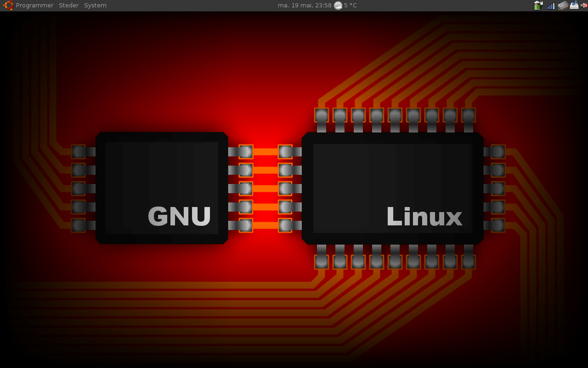Open the System menu
This screenshot has height=368, width=588.
click(x=95, y=6)
